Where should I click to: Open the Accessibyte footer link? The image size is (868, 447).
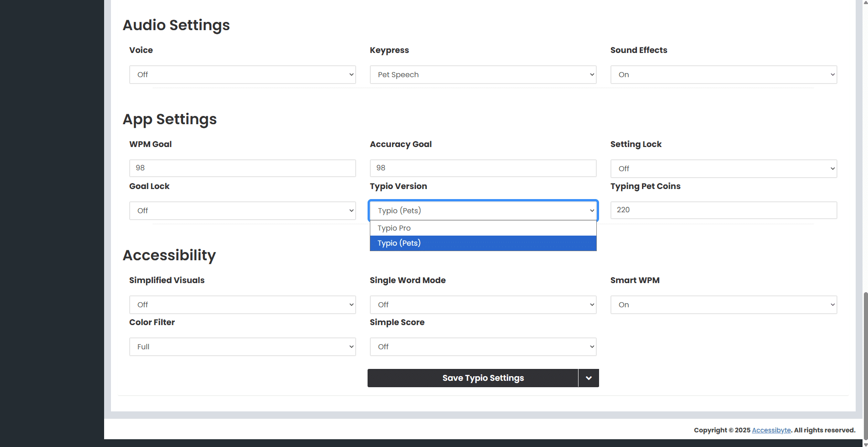click(771, 430)
